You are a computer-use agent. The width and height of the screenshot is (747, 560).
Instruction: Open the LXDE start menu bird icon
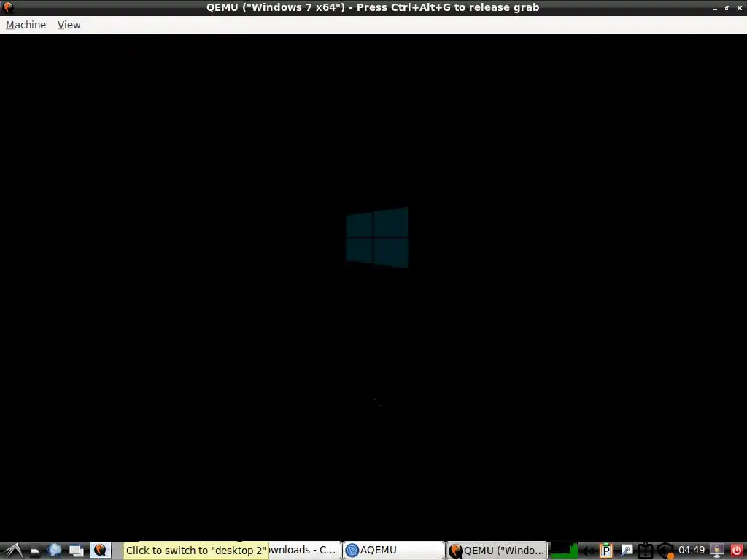(12, 551)
